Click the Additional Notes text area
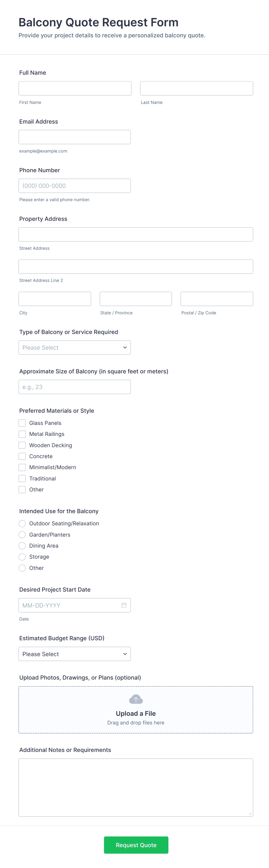 [x=136, y=787]
